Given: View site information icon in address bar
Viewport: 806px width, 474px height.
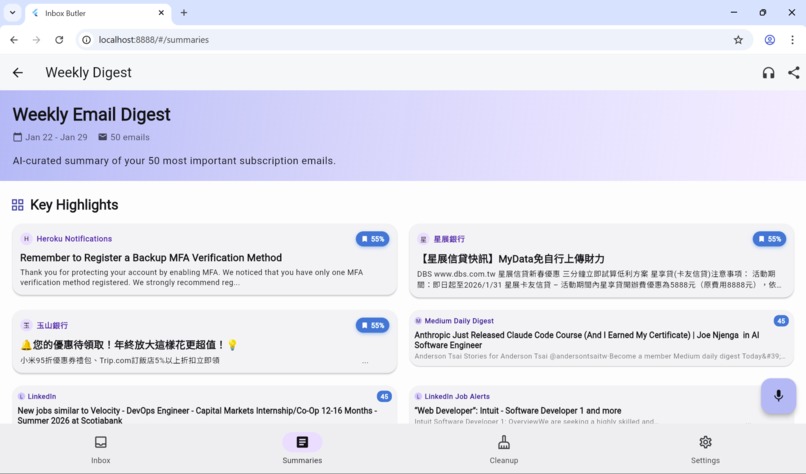Looking at the screenshot, I should pos(87,40).
